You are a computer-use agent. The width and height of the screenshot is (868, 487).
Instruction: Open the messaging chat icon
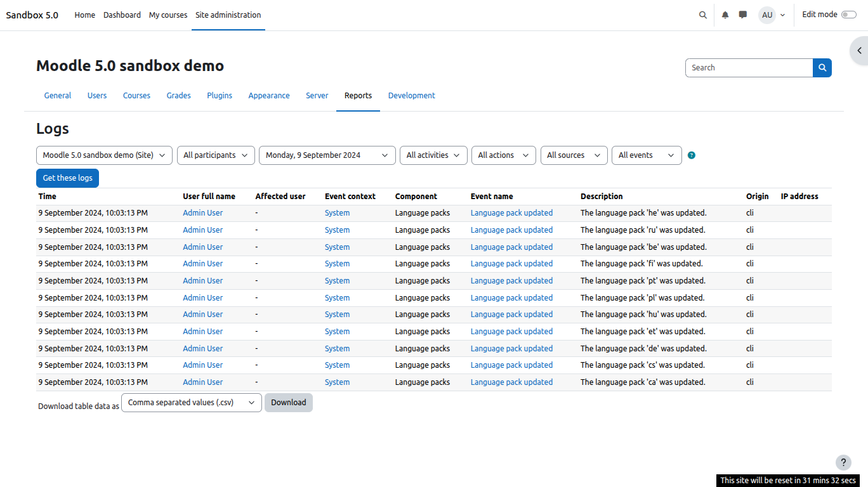[x=742, y=14]
